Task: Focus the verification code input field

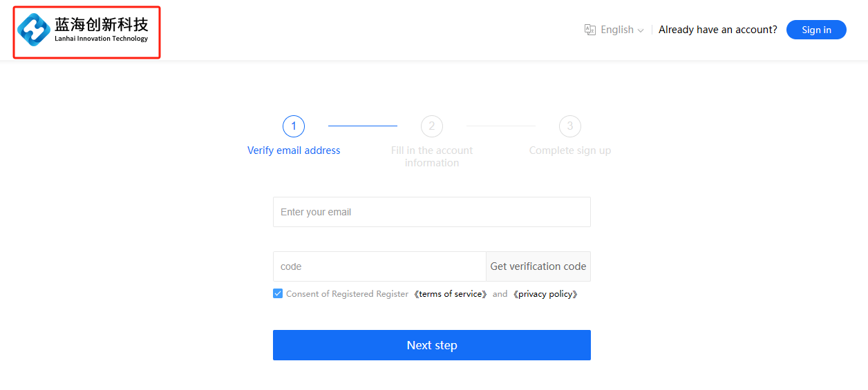Action: [x=379, y=266]
